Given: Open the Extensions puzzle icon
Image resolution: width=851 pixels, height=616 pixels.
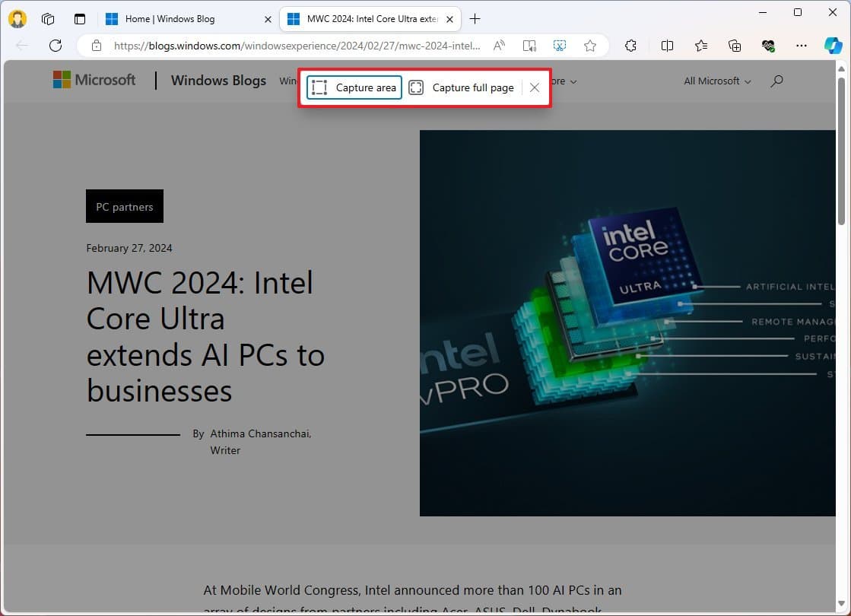Looking at the screenshot, I should (x=630, y=46).
